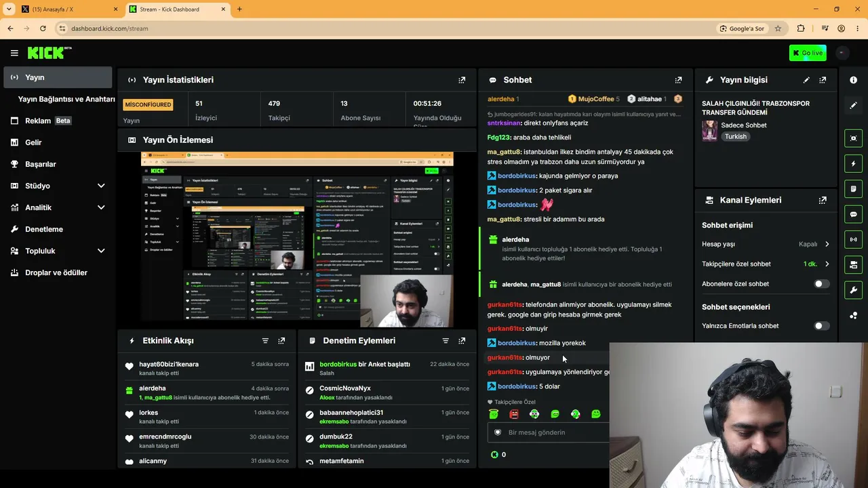Click username sntrksinan in chat
The height and width of the screenshot is (488, 868).
point(504,123)
